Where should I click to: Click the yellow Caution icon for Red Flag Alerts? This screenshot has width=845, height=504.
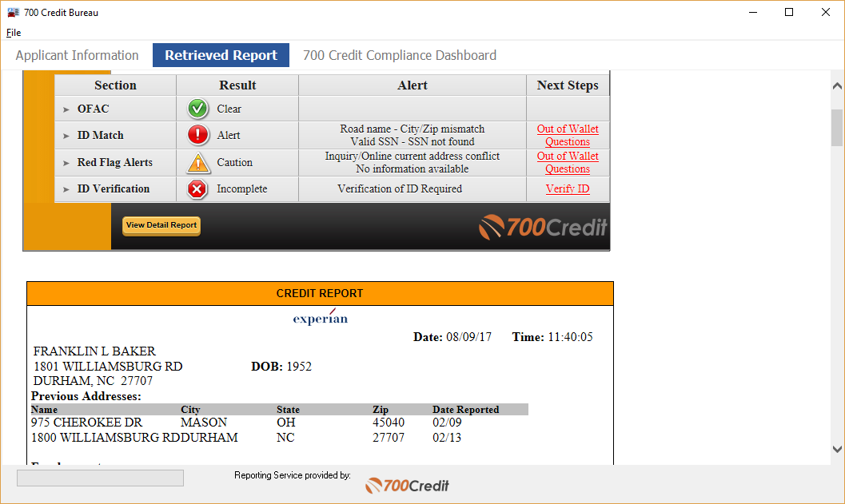(197, 162)
